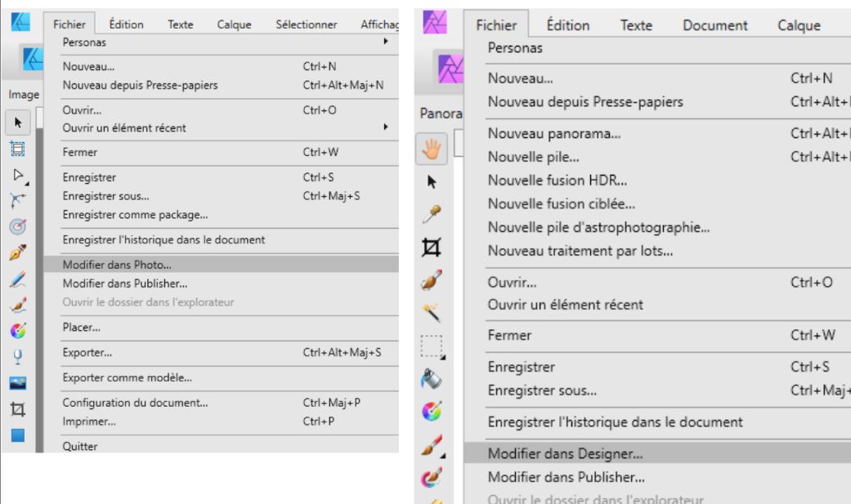Select the Rectangle shape tool in Designer
Image resolution: width=851 pixels, height=504 pixels.
coord(18,435)
